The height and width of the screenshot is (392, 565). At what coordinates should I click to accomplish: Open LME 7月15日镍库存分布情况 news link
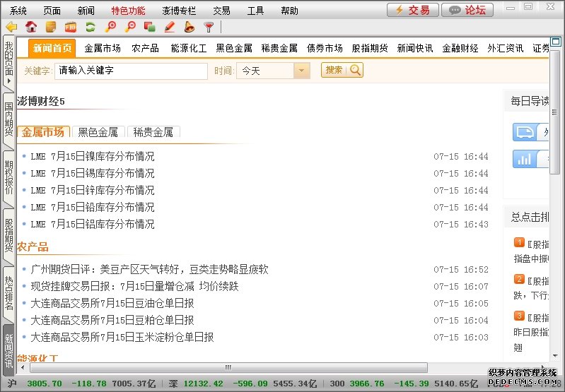pos(93,157)
